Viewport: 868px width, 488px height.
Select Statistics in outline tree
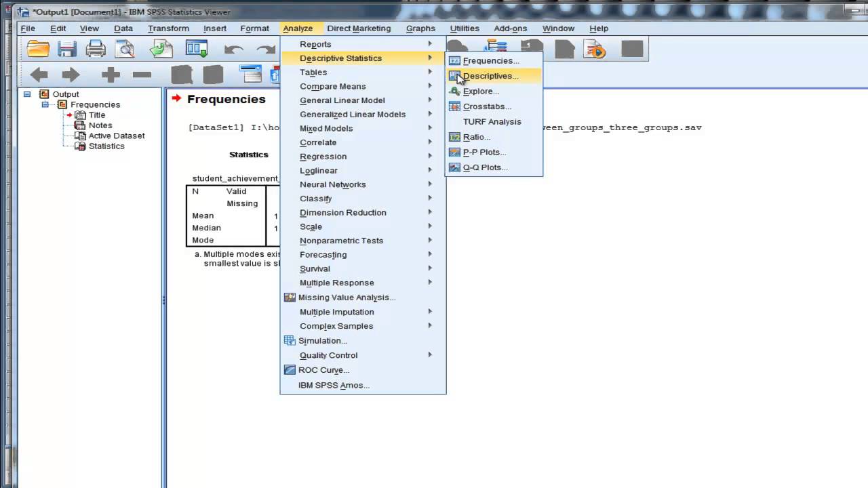click(106, 146)
